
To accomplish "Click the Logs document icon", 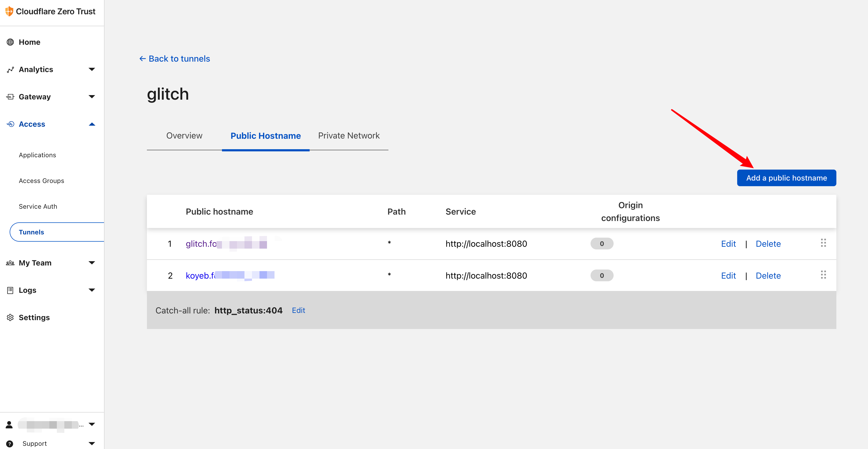I will [10, 290].
